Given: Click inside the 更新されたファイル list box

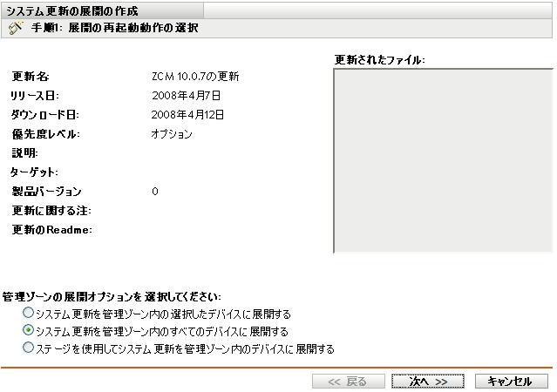Looking at the screenshot, I should [443, 160].
